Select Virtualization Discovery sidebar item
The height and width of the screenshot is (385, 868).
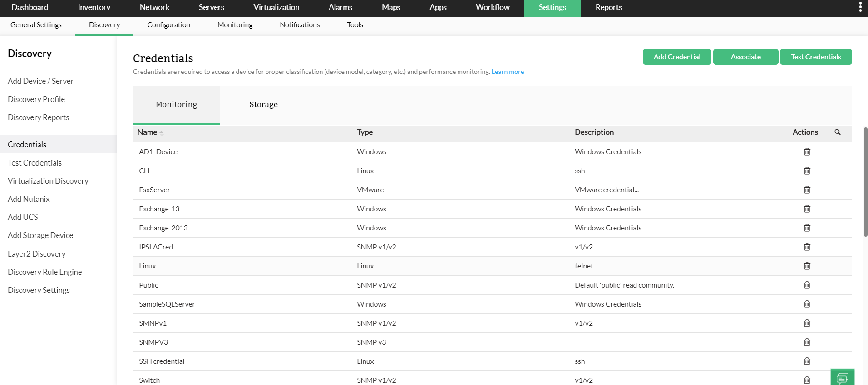click(x=48, y=181)
